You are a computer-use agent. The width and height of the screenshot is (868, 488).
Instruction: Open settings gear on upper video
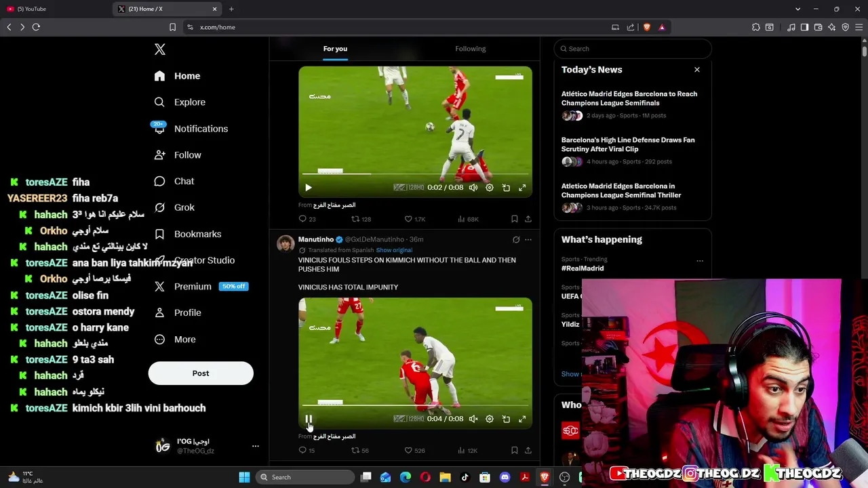tap(490, 188)
